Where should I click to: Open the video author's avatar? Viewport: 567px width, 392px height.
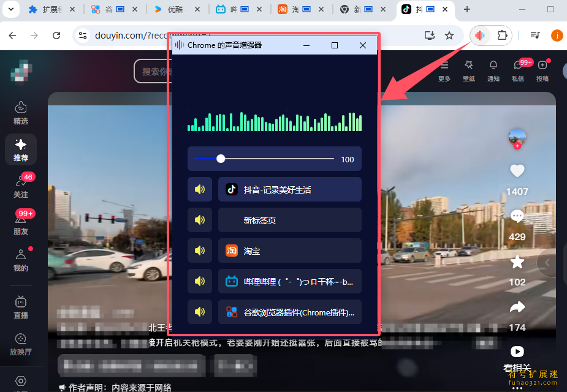click(517, 137)
